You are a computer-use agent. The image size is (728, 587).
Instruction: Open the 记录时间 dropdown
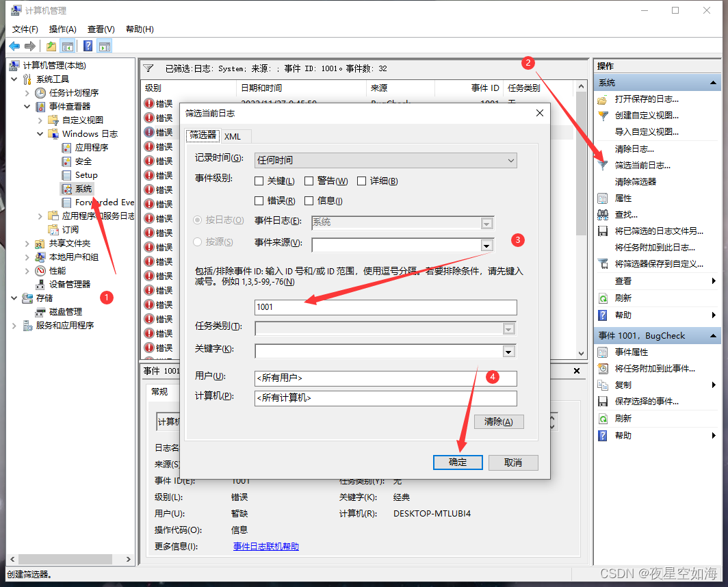(x=385, y=161)
